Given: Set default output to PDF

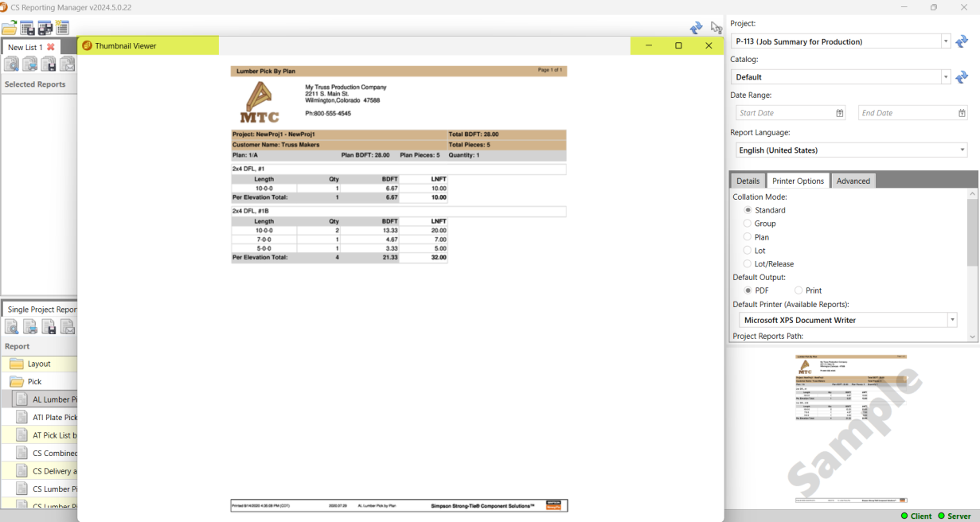Looking at the screenshot, I should tap(748, 290).
